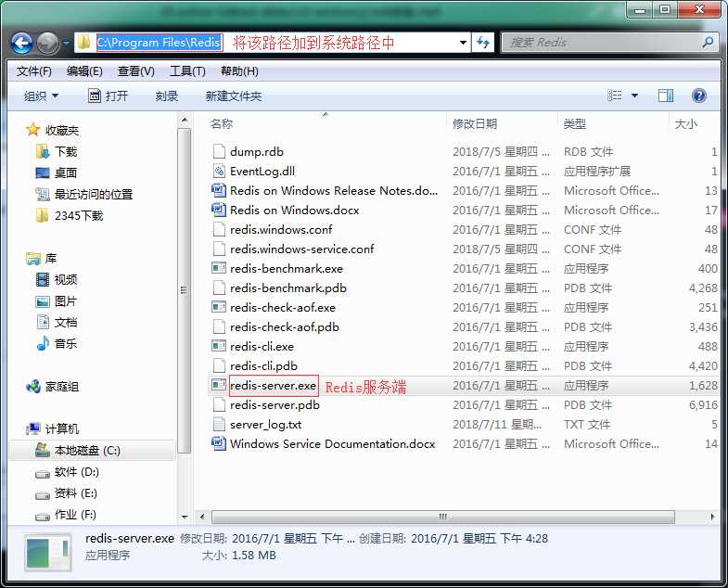Select Redis on Windows Release Notes document icon

219,190
